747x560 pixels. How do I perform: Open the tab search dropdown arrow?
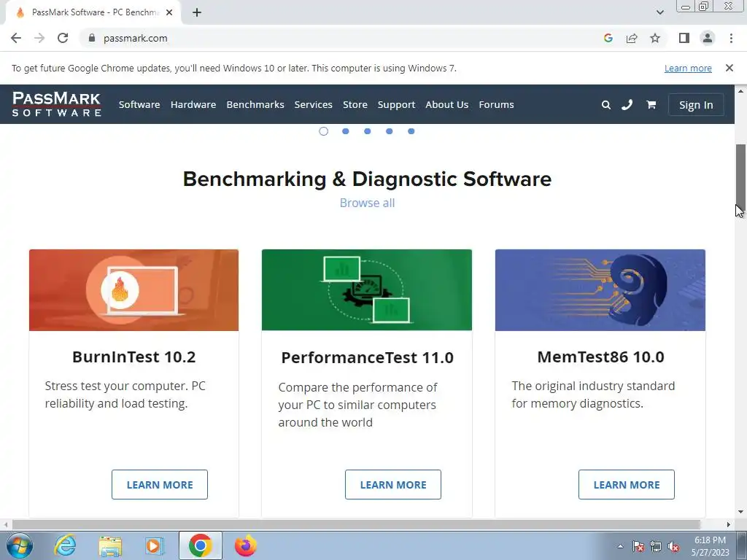pyautogui.click(x=659, y=12)
